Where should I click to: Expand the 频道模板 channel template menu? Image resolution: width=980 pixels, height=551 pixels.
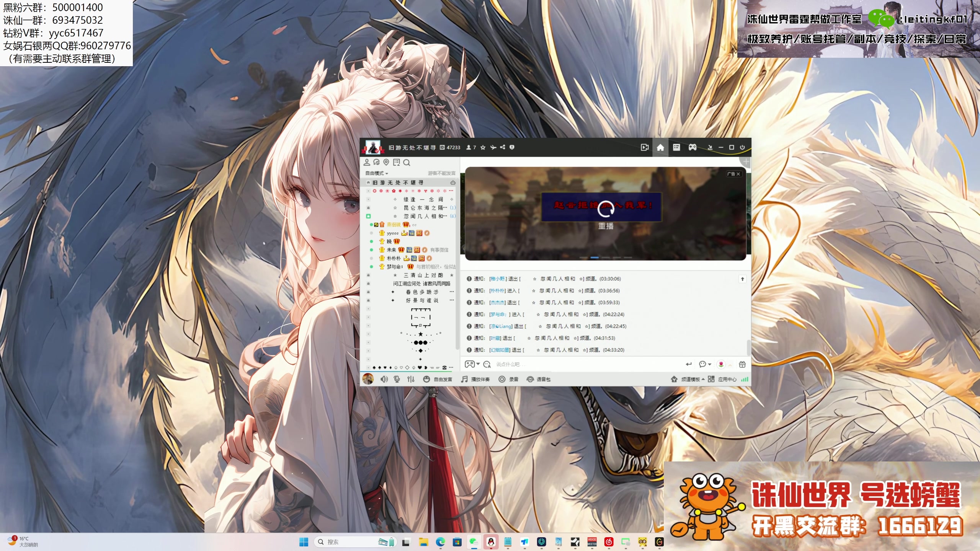point(688,379)
